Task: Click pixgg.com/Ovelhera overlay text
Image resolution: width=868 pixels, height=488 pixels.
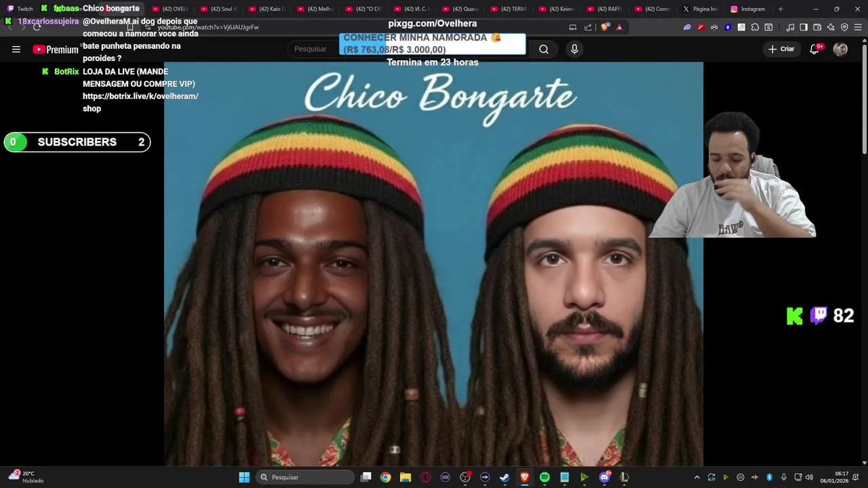Action: [433, 24]
